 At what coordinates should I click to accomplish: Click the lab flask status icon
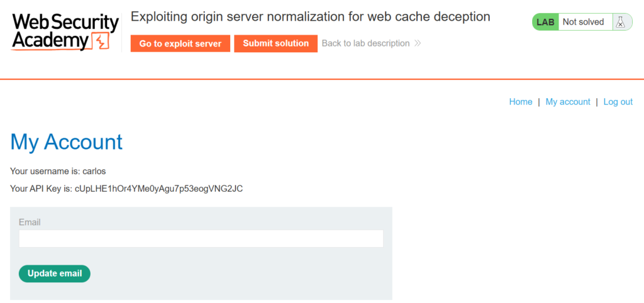(x=621, y=22)
